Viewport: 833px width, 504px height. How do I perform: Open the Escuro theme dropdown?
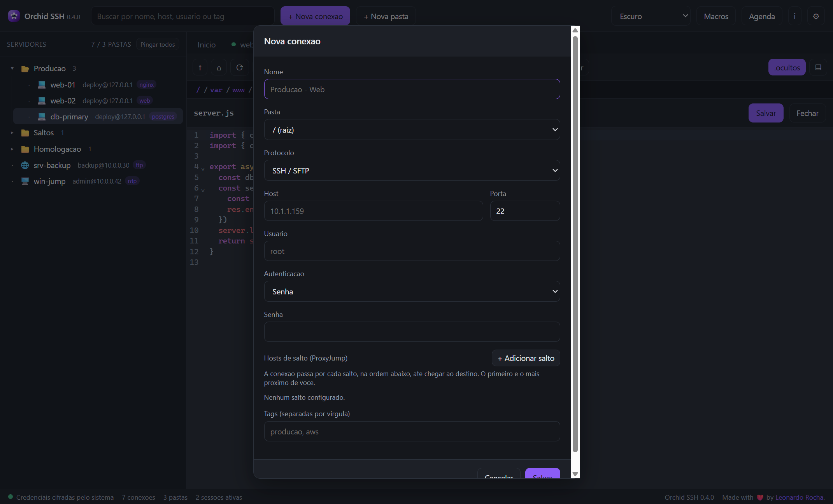(651, 16)
